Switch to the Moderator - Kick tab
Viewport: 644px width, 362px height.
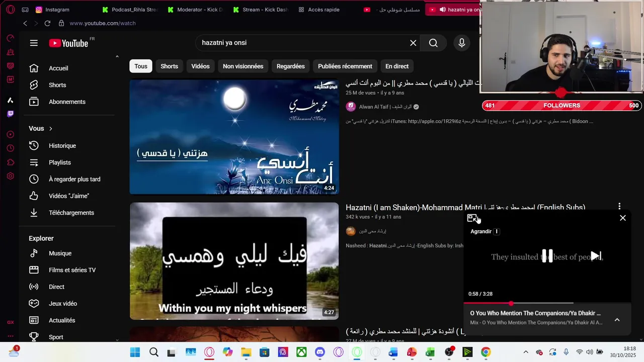[x=195, y=10]
